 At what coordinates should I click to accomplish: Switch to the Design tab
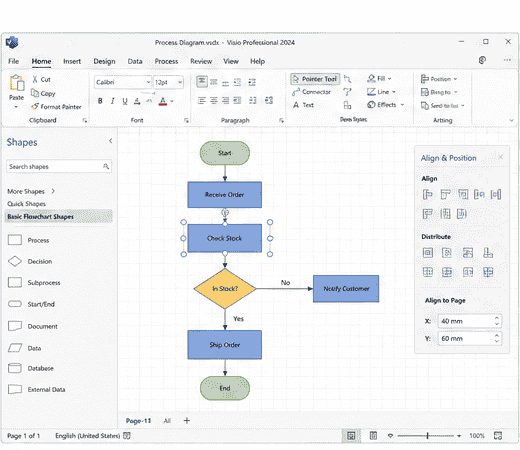click(x=104, y=61)
